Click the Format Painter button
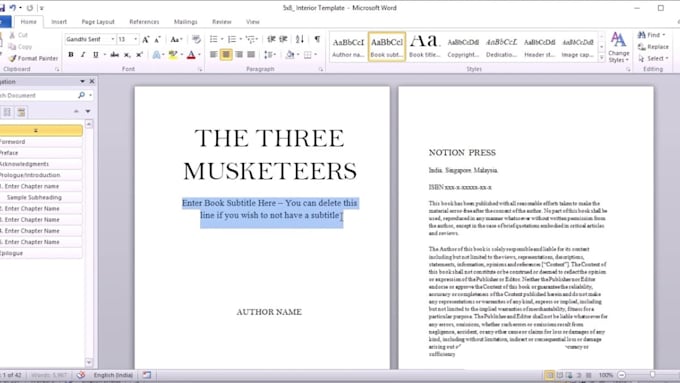Screen dimensions: 680x383 point(33,58)
